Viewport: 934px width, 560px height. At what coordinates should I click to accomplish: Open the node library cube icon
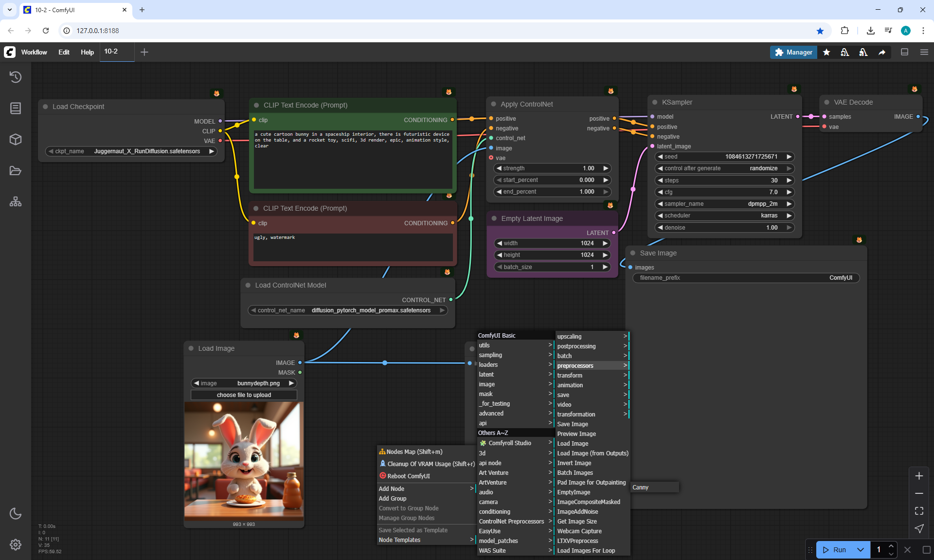[x=16, y=140]
